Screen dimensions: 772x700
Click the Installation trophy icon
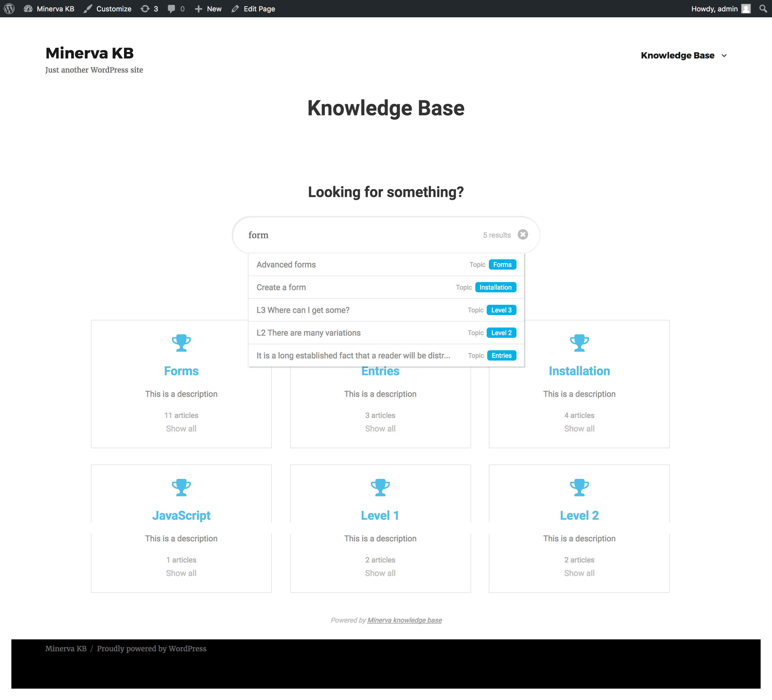tap(579, 343)
